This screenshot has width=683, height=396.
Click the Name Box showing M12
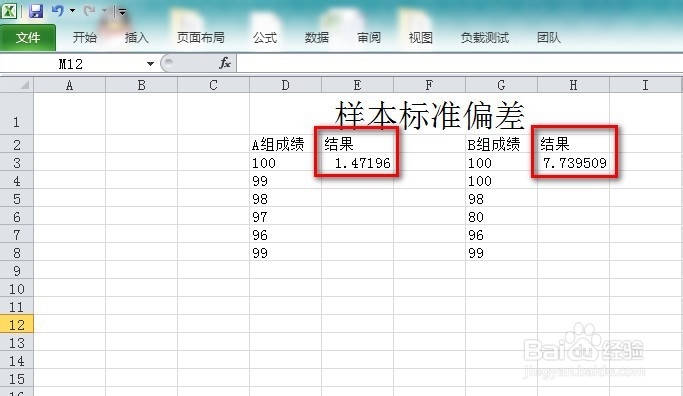point(72,64)
